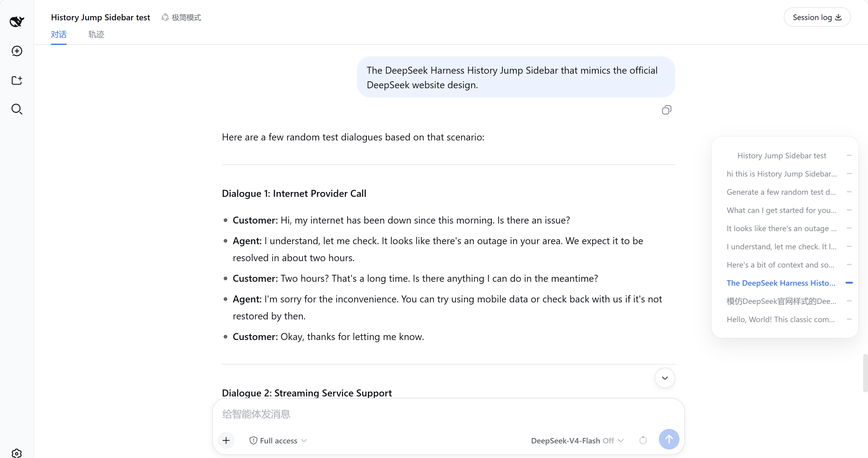868x458 pixels.
Task: Jump to 'Generate a few random test d...' entry
Action: pos(781,192)
